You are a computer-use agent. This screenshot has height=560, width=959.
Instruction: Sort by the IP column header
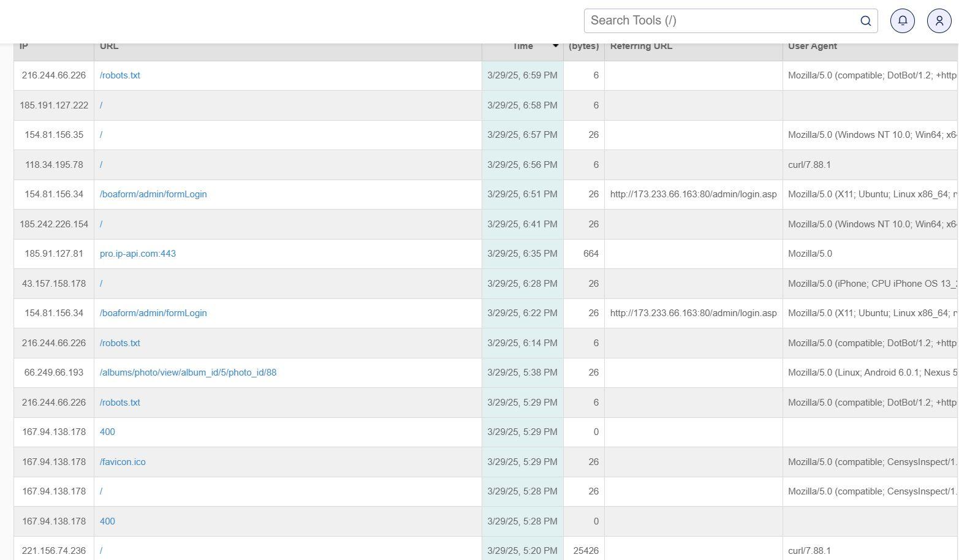(24, 46)
